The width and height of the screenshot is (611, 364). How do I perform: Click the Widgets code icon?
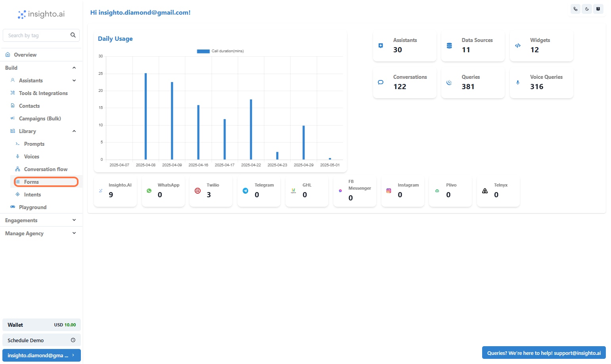pos(518,46)
